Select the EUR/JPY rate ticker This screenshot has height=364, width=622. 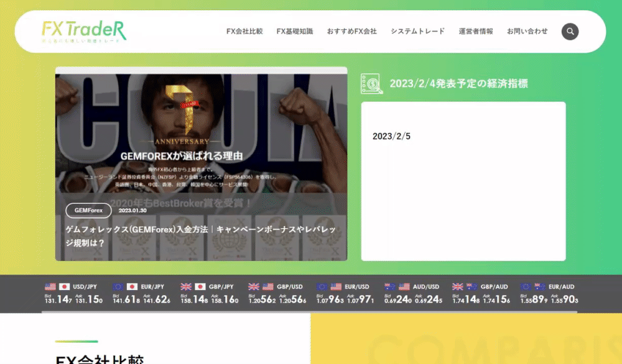[x=142, y=293]
